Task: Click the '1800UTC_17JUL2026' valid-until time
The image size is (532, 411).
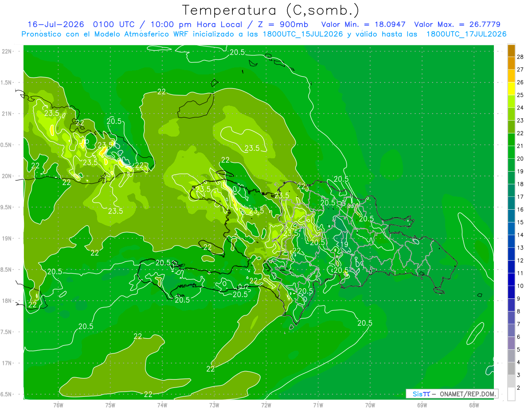Action: click(x=466, y=34)
